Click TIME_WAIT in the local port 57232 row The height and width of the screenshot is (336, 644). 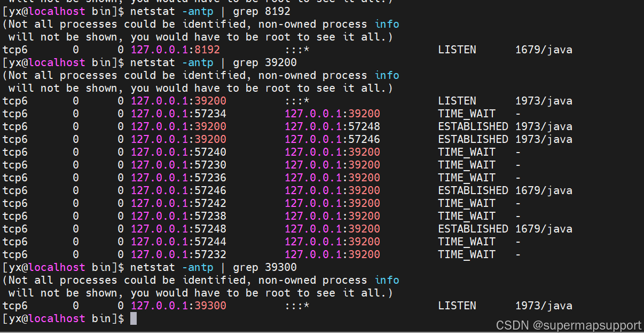tap(467, 254)
